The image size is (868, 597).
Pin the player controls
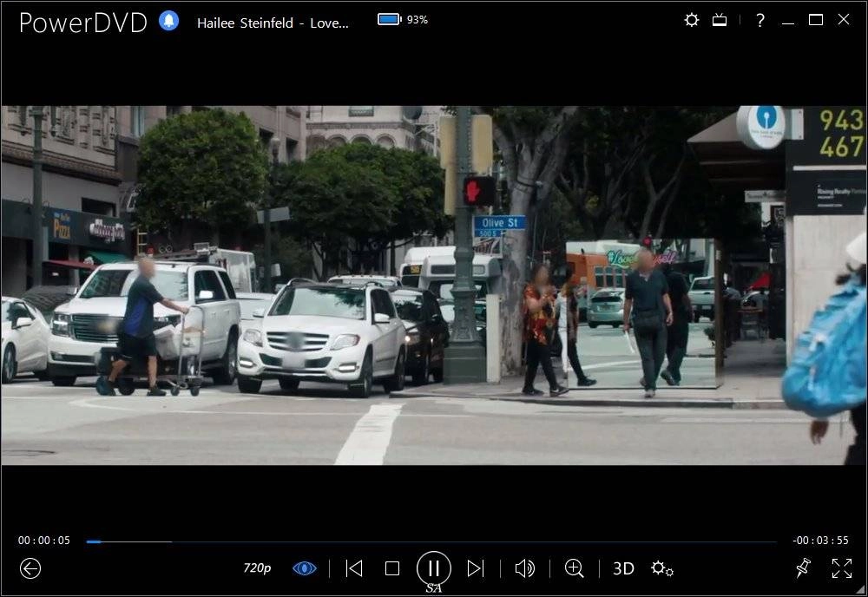(803, 568)
